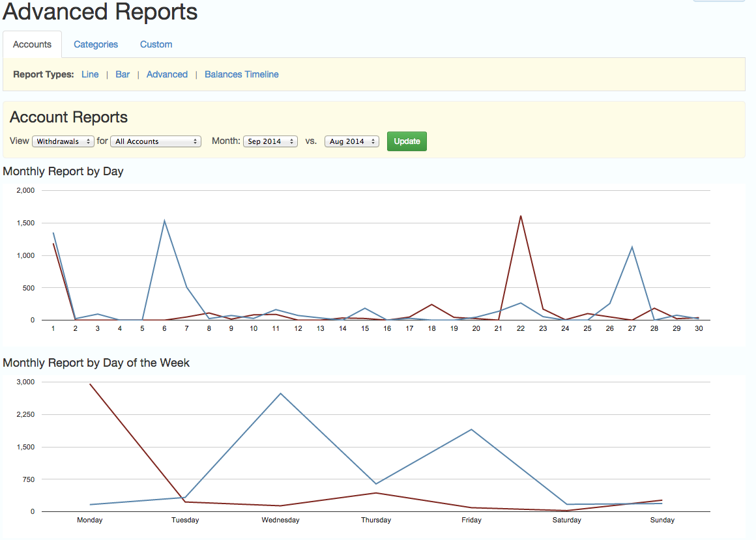Click the Balances Timeline link
756x540 pixels.
(x=241, y=74)
